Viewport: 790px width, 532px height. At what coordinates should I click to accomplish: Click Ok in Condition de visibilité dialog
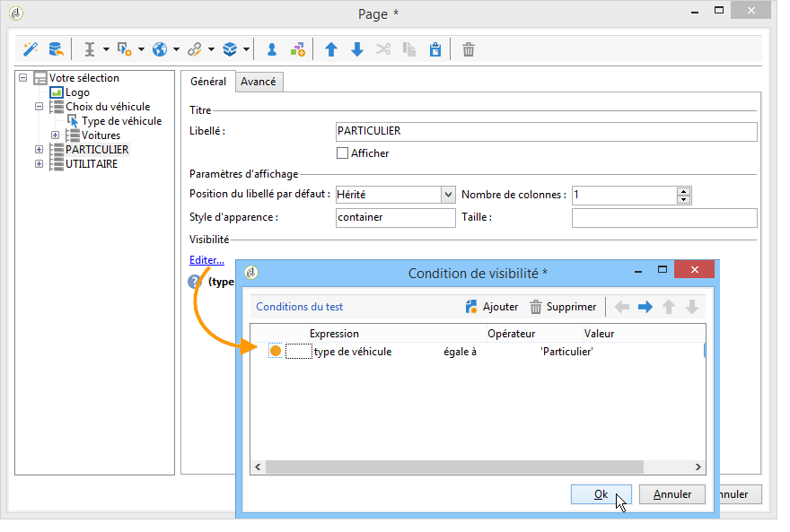coord(601,494)
